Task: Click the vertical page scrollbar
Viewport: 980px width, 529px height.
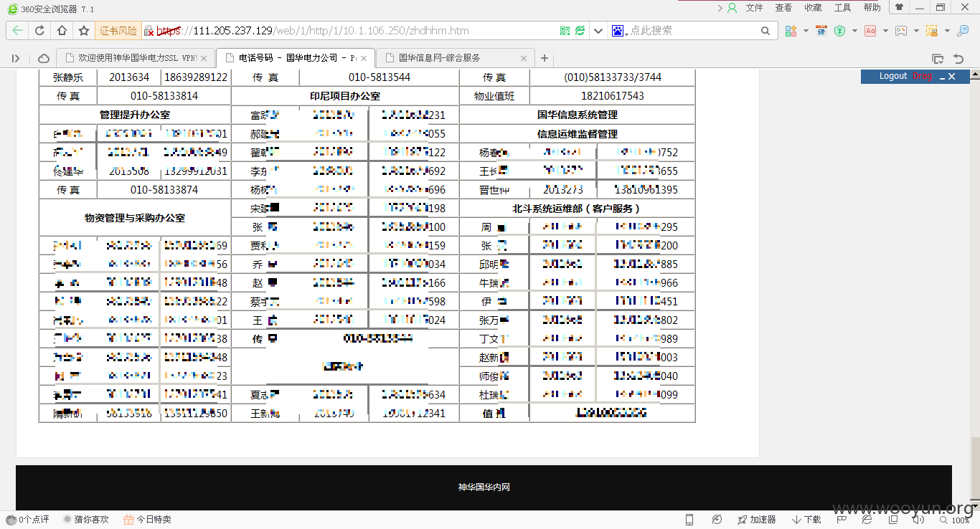Action: click(975, 289)
